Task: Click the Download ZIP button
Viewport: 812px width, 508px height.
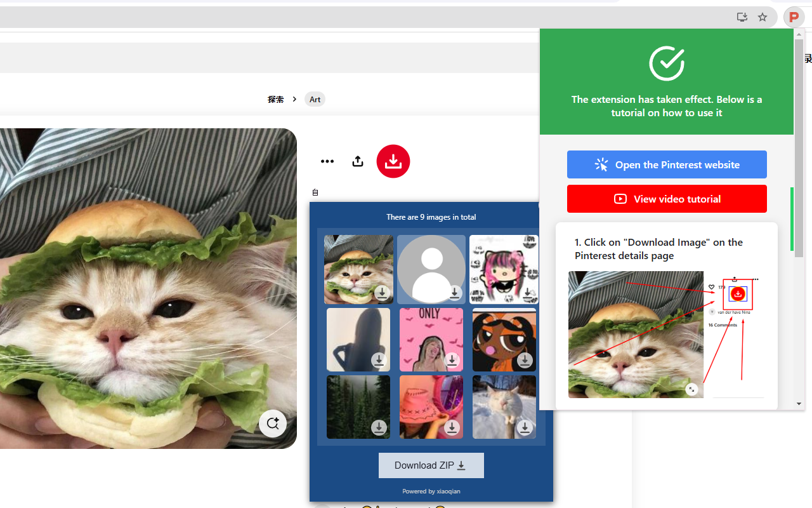Action: [x=431, y=465]
